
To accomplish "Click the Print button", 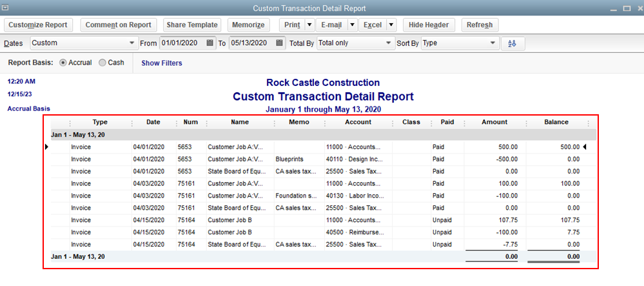I will click(293, 25).
